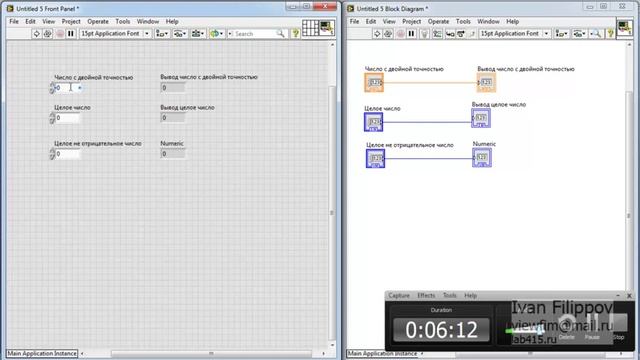Select 'Целое число' terminal in Block Diagram
The width and height of the screenshot is (640, 360).
373,122
